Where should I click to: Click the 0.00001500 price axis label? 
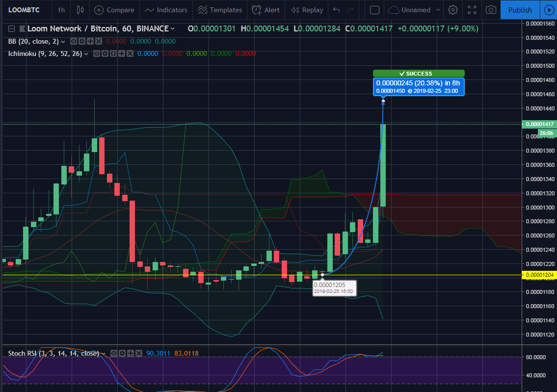pyautogui.click(x=540, y=66)
